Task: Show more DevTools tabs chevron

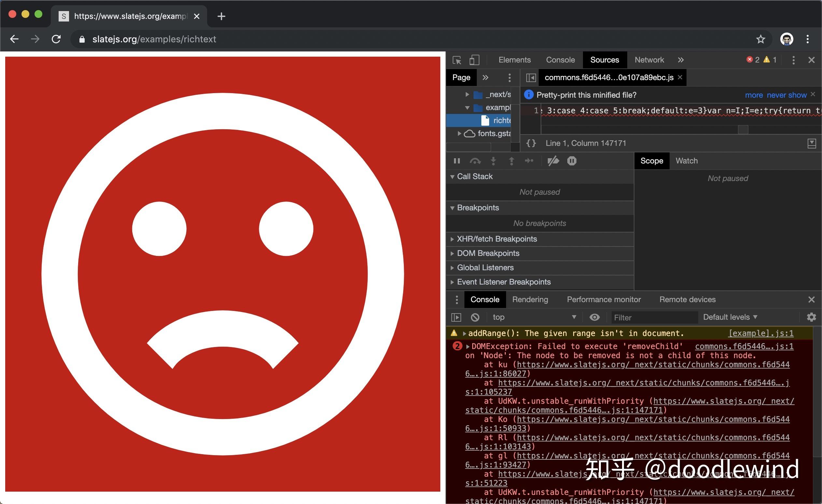Action: (681, 60)
